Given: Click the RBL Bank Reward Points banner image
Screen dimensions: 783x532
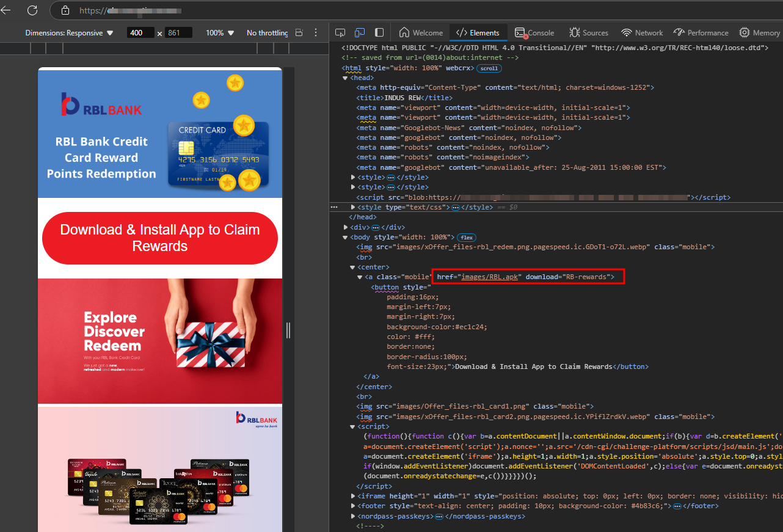Looking at the screenshot, I should [160, 133].
